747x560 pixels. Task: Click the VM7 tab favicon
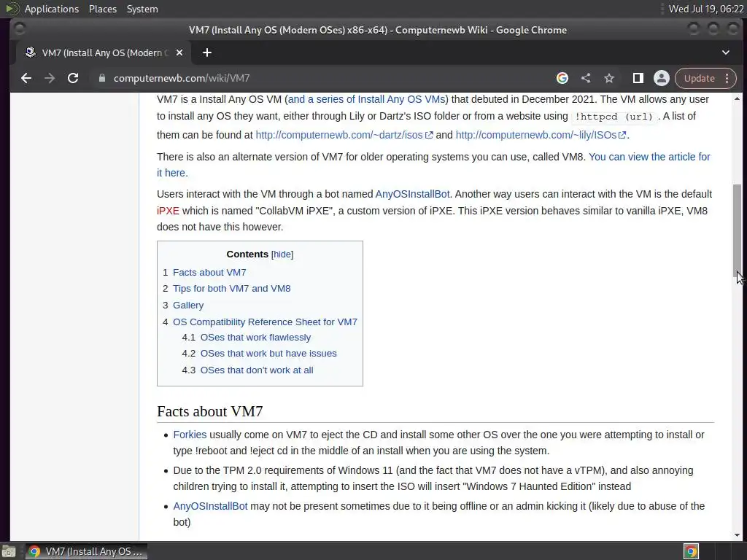click(31, 52)
